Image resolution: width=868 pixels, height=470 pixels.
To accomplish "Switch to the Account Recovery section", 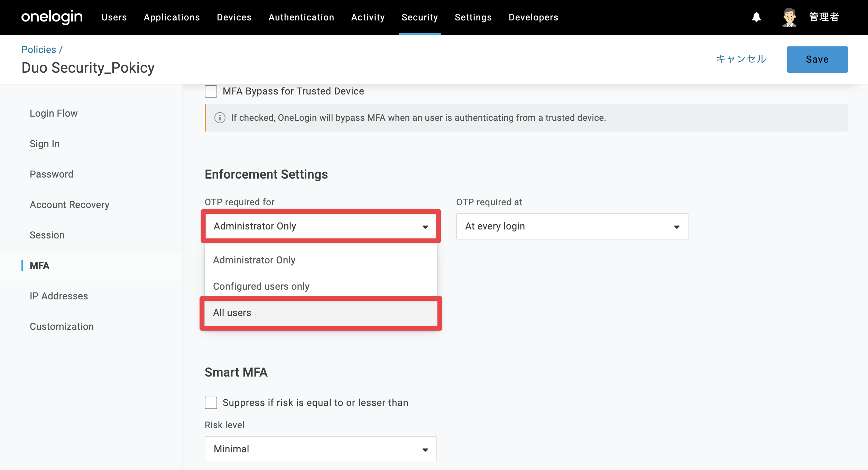I will [70, 205].
